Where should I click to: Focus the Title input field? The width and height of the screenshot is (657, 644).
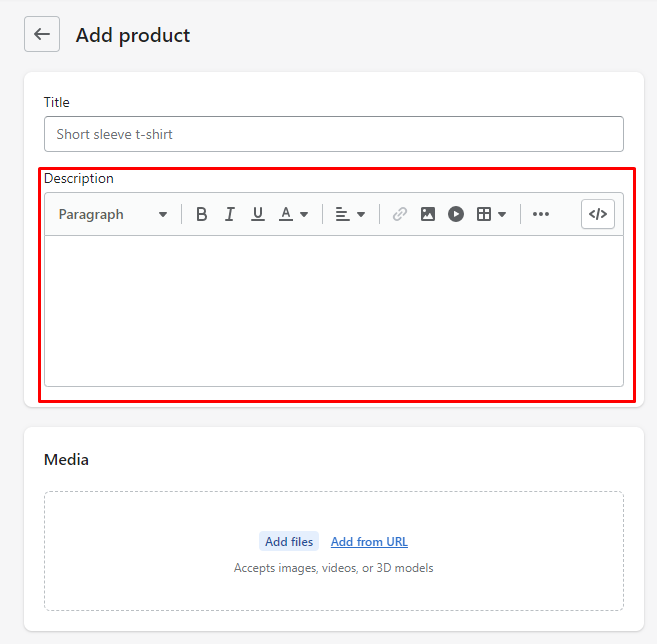[x=334, y=134]
